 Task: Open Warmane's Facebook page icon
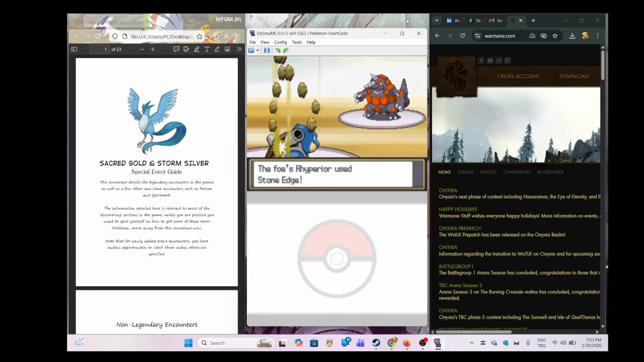[481, 60]
